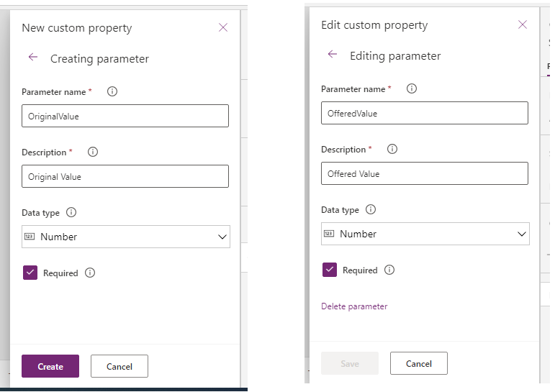Click the Create button
Screen dimensions: 555x392
(50, 366)
